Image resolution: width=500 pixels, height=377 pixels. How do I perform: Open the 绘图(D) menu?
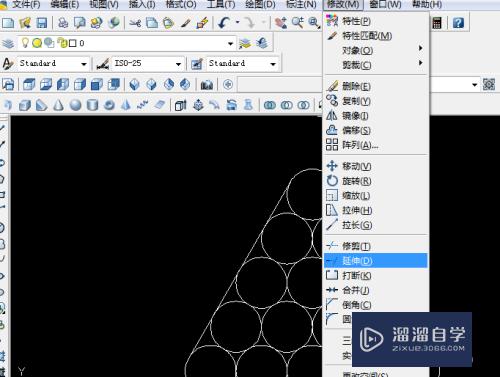click(260, 5)
